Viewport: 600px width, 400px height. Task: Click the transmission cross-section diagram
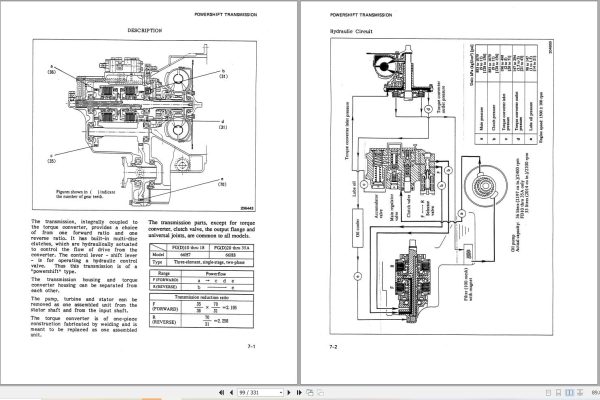click(144, 125)
